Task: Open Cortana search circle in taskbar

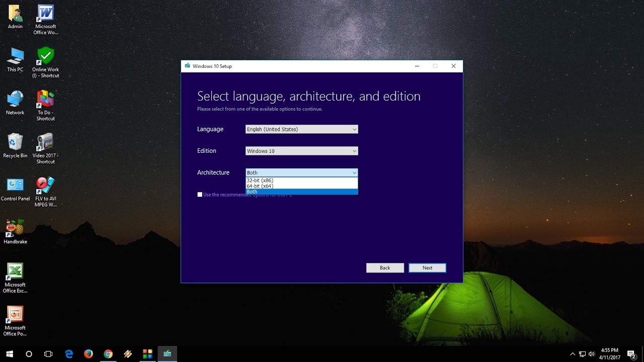Action: tap(29, 354)
